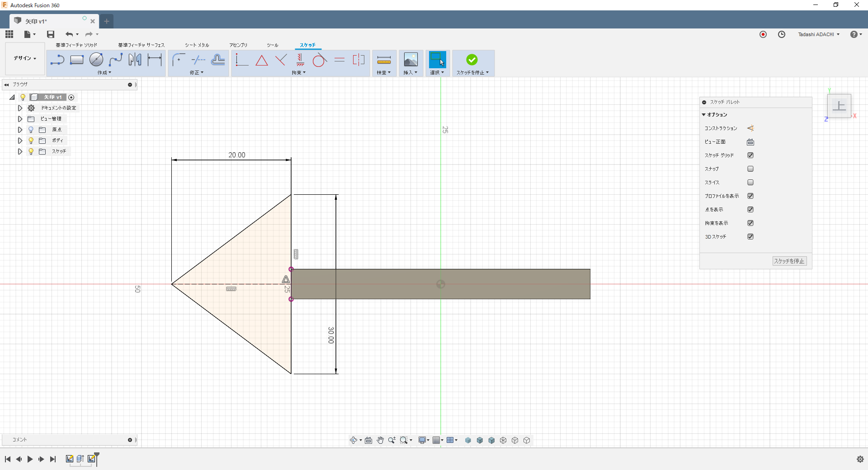The width and height of the screenshot is (868, 470).
Task: Apply the Tangent constraint
Action: 320,60
